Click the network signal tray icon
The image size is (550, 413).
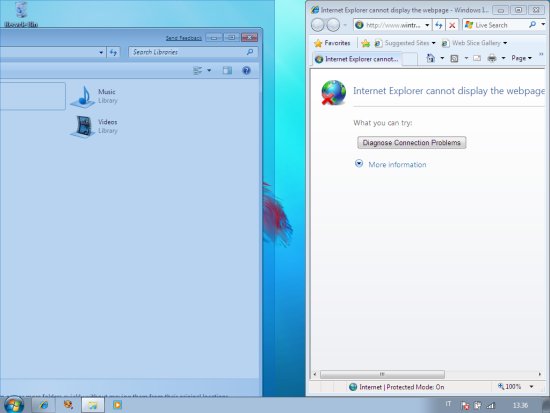coord(490,406)
